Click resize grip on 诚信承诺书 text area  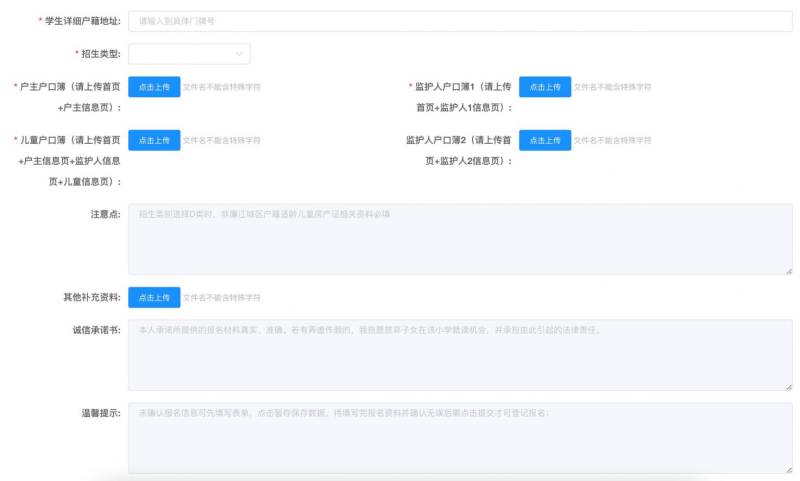pos(788,386)
